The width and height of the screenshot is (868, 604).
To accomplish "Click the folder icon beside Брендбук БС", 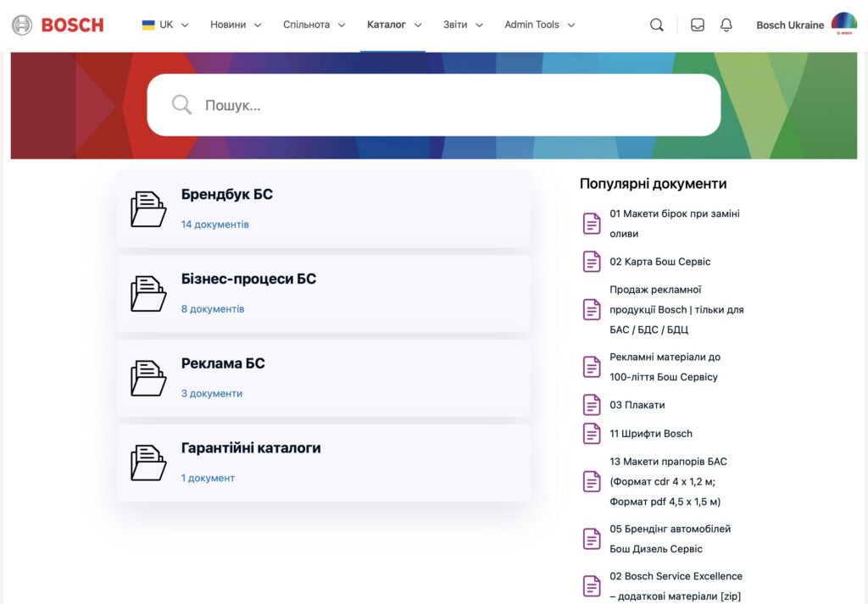I will point(147,209).
